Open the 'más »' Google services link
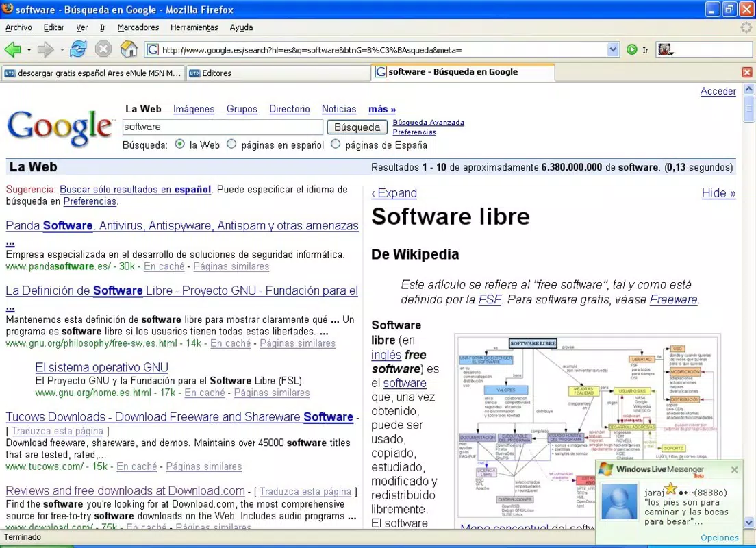Viewport: 756px width, 548px height. 382,109
